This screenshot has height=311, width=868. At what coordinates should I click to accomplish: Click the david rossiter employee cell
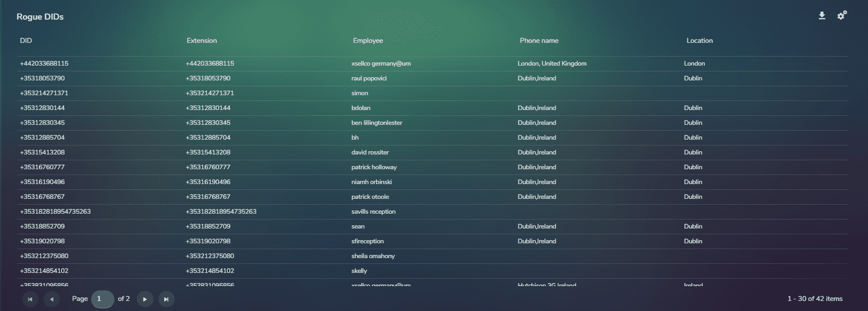[370, 152]
